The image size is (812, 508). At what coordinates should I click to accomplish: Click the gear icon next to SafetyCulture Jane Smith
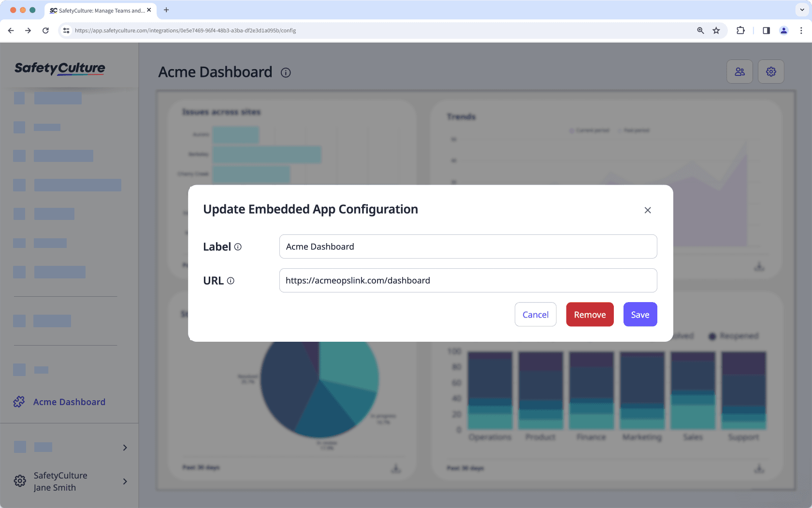[19, 481]
